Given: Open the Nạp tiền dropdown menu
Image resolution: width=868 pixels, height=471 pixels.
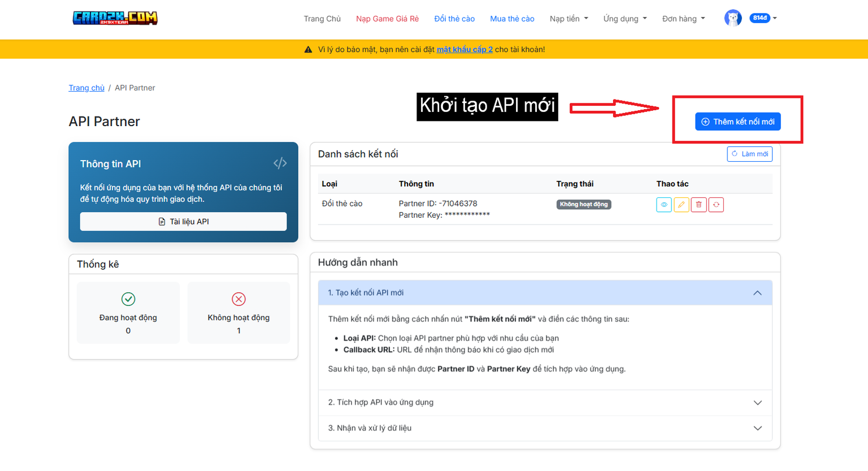Looking at the screenshot, I should point(568,19).
